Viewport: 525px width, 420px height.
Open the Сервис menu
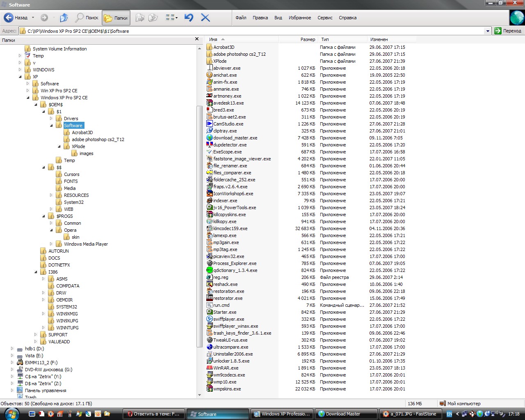pyautogui.click(x=325, y=18)
